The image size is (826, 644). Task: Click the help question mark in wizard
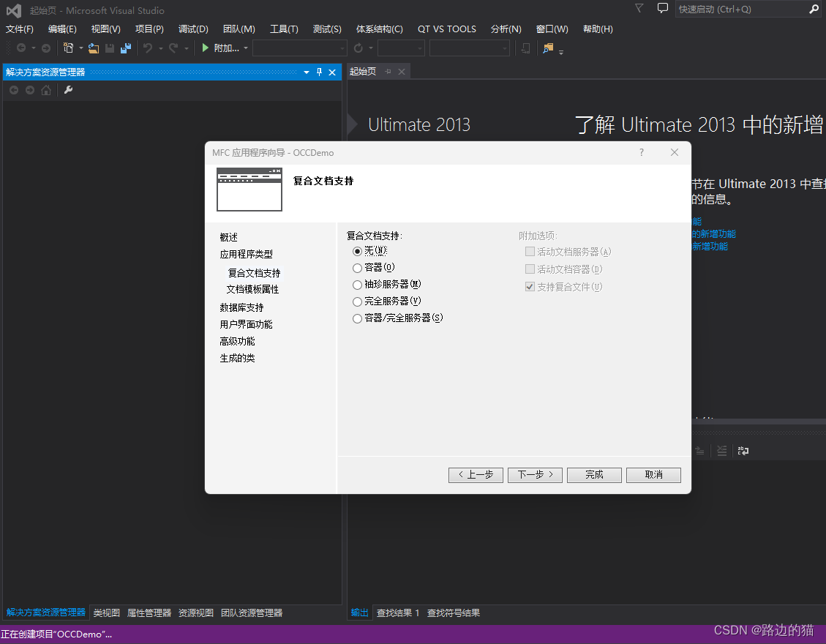click(x=641, y=152)
